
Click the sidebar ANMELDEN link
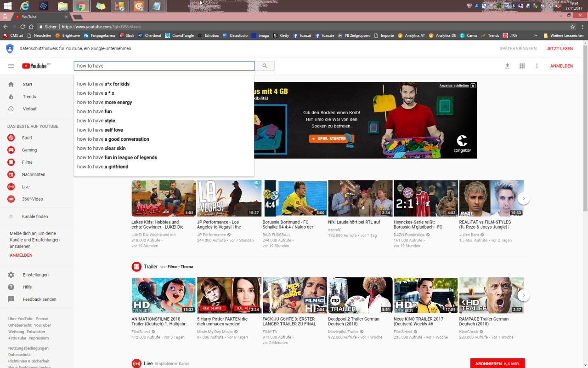click(x=21, y=255)
